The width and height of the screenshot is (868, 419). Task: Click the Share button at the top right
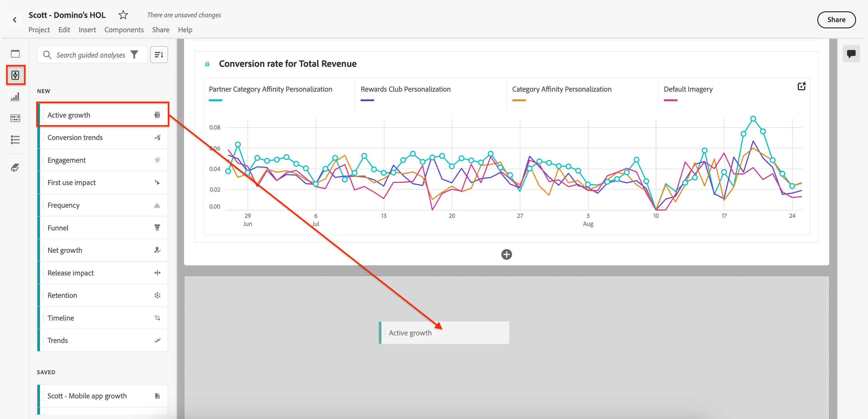tap(836, 20)
